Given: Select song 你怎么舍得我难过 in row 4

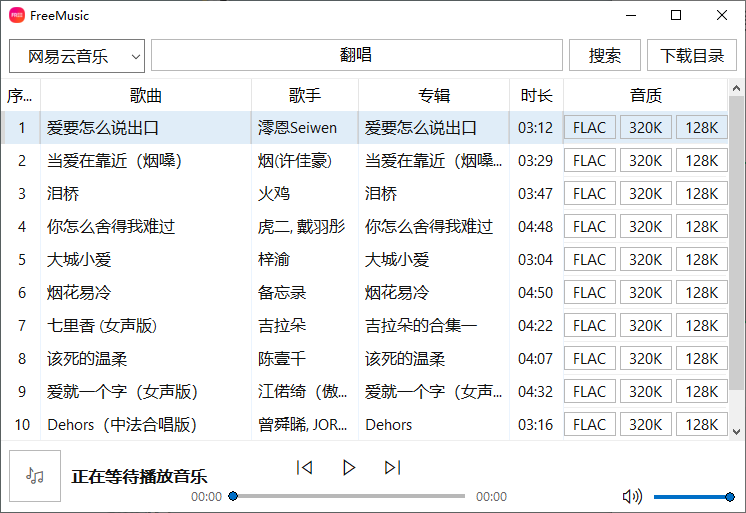Looking at the screenshot, I should (x=111, y=227).
